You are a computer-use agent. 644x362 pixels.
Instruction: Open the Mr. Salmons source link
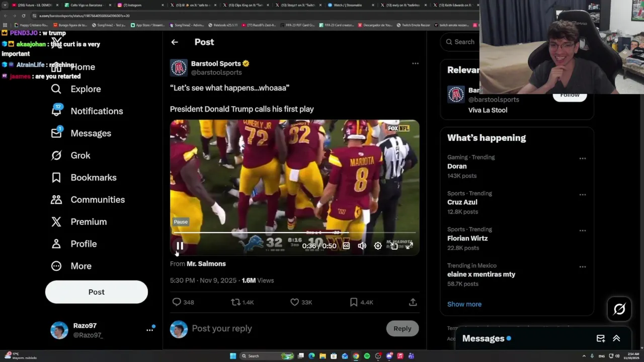click(206, 263)
